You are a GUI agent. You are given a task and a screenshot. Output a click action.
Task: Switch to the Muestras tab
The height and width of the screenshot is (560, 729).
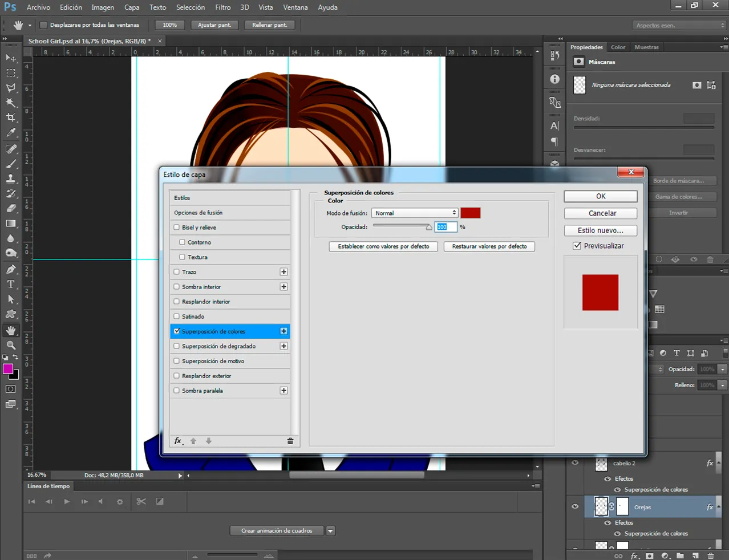[x=646, y=47]
